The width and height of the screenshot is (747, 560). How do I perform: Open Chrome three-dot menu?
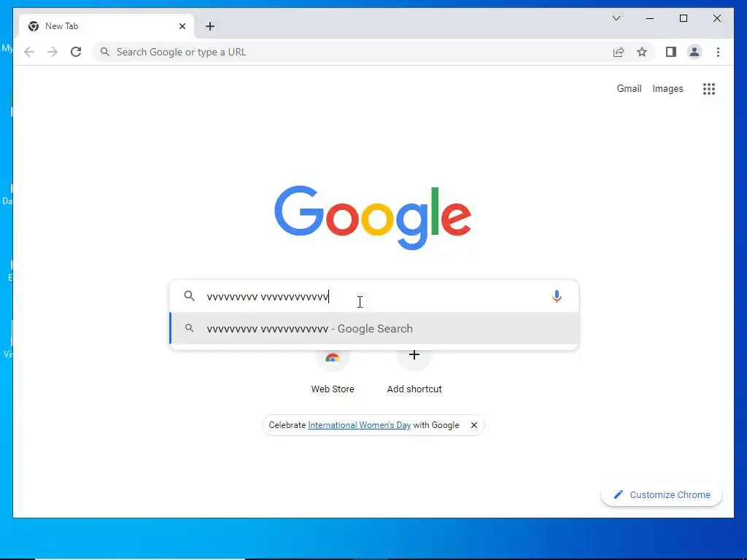[x=718, y=52]
